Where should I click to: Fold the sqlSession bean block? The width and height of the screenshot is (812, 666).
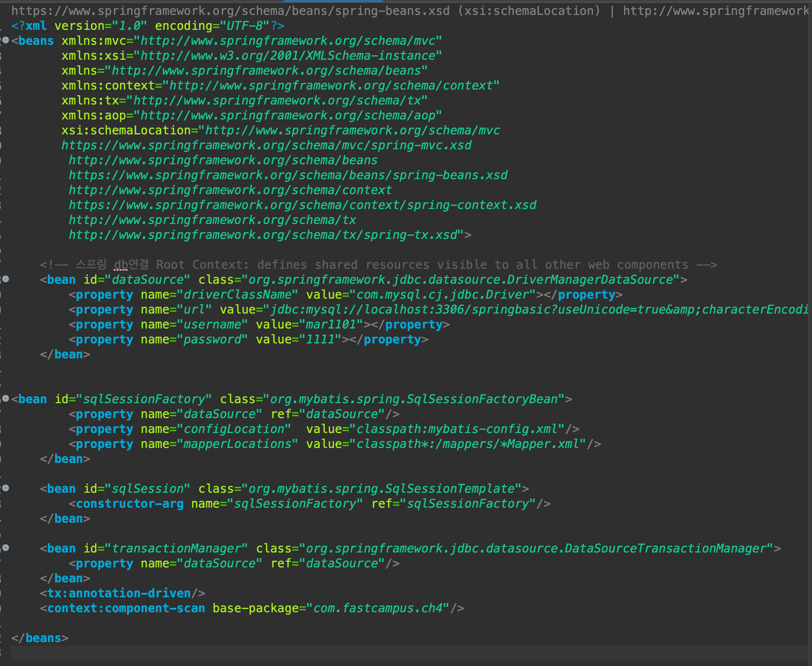click(5, 488)
